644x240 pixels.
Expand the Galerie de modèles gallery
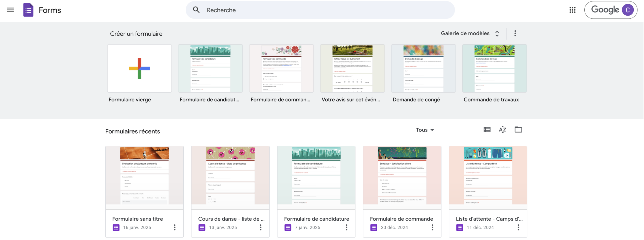tap(470, 33)
